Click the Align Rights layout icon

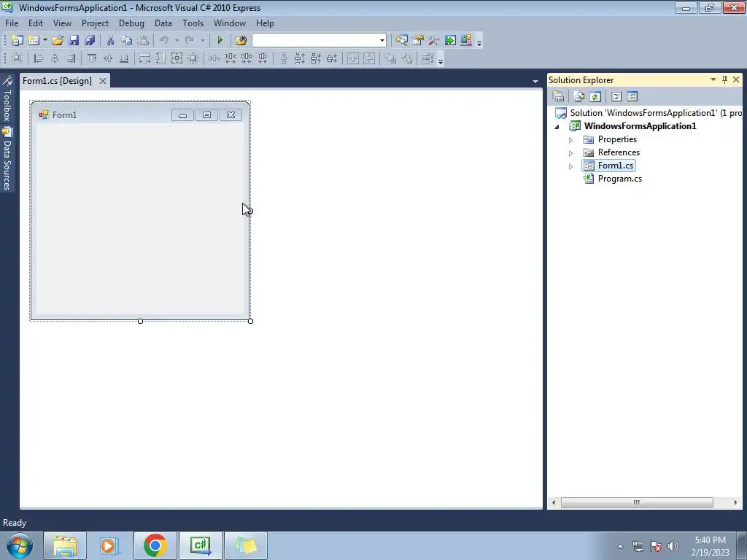click(71, 58)
